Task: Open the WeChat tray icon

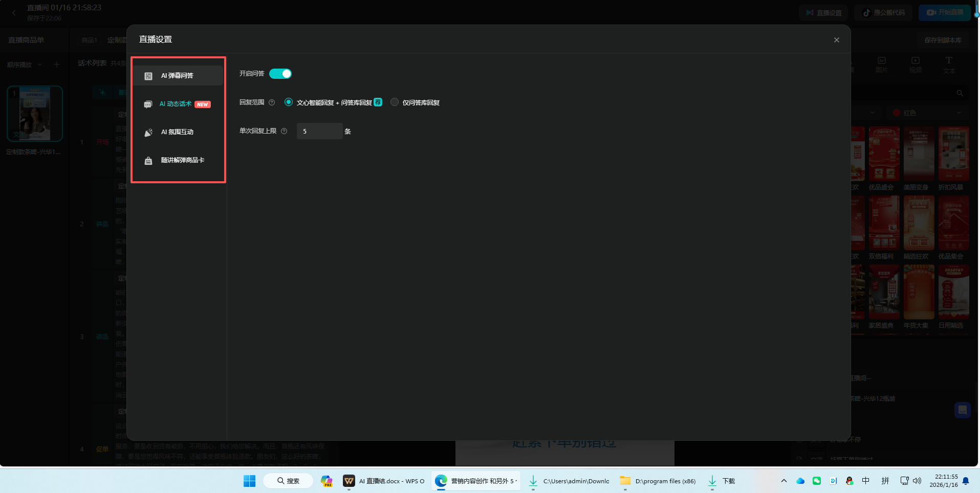Action: pos(817,481)
